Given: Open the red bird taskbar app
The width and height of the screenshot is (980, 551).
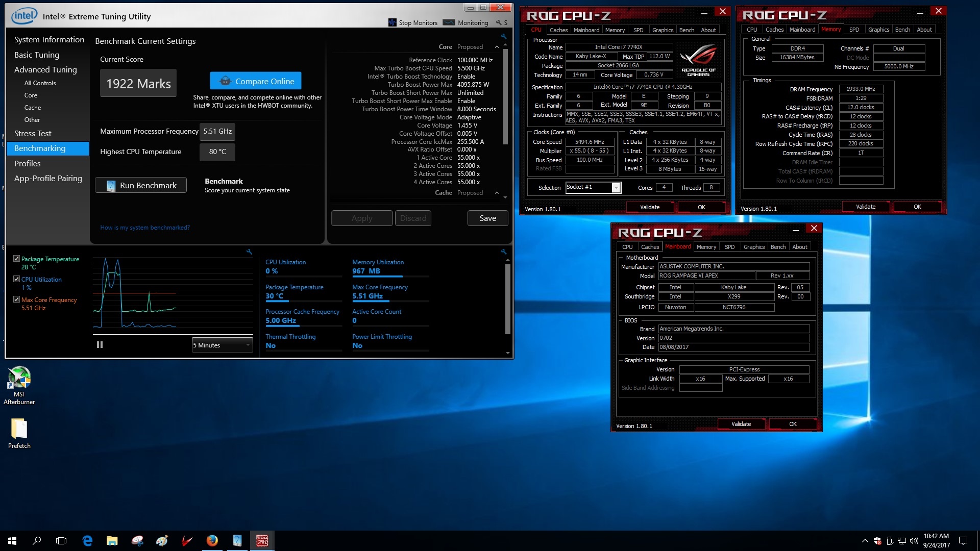Looking at the screenshot, I should 187,541.
